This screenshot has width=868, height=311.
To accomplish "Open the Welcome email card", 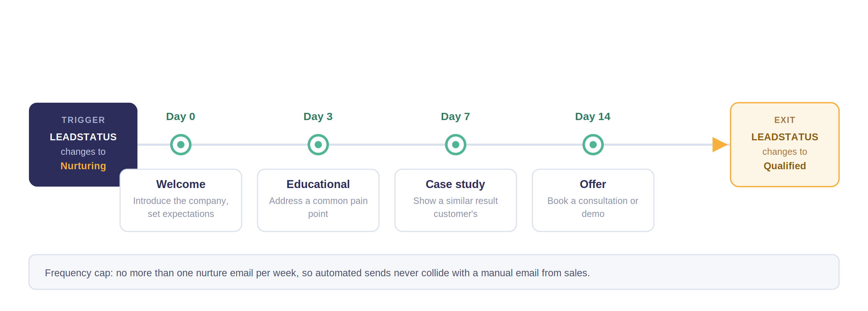I will (x=181, y=200).
